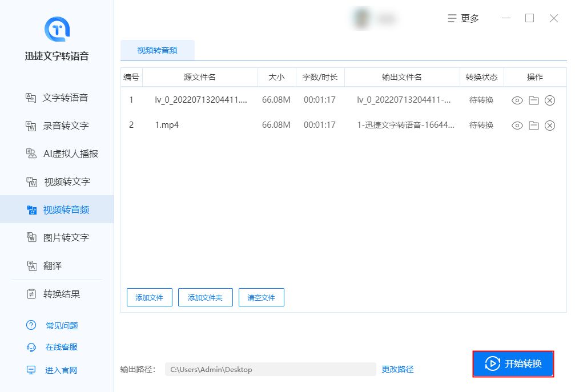Click the 转换结果 sidebar icon

(31, 294)
